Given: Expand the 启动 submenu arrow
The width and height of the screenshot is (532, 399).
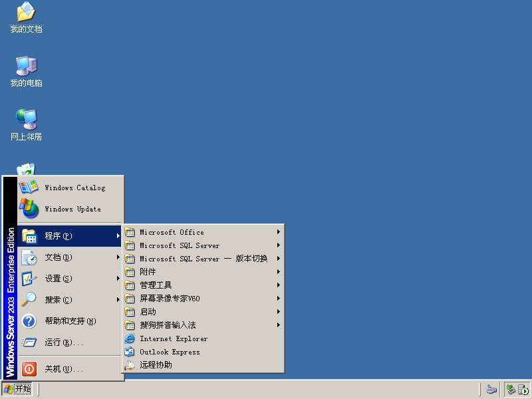Looking at the screenshot, I should coord(278,311).
